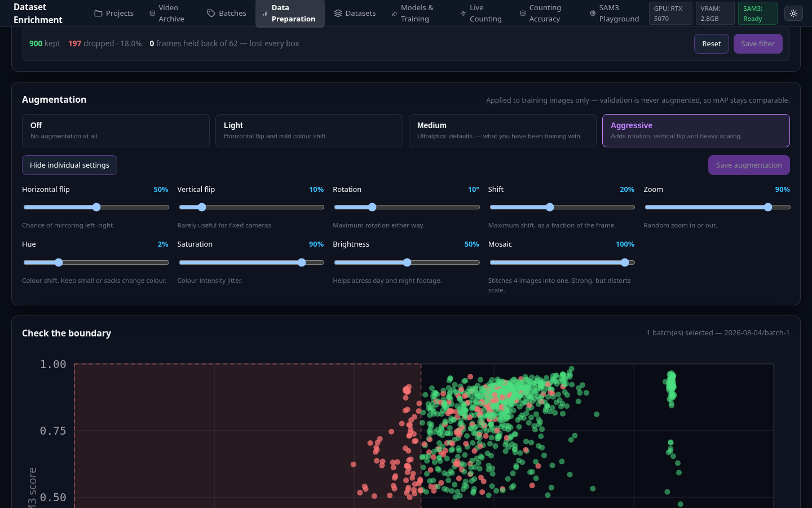Adjust the Zoom slider
This screenshot has height=508, width=812.
[717, 207]
